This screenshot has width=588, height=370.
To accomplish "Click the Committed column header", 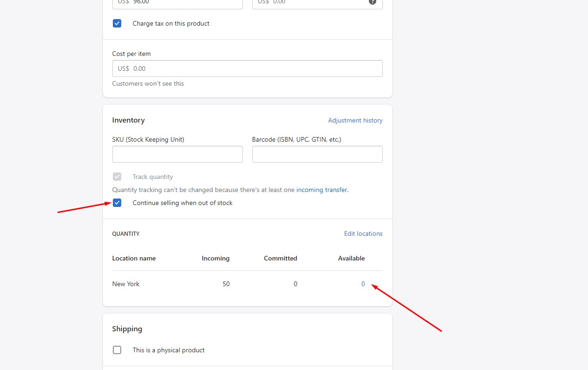I will (x=280, y=258).
